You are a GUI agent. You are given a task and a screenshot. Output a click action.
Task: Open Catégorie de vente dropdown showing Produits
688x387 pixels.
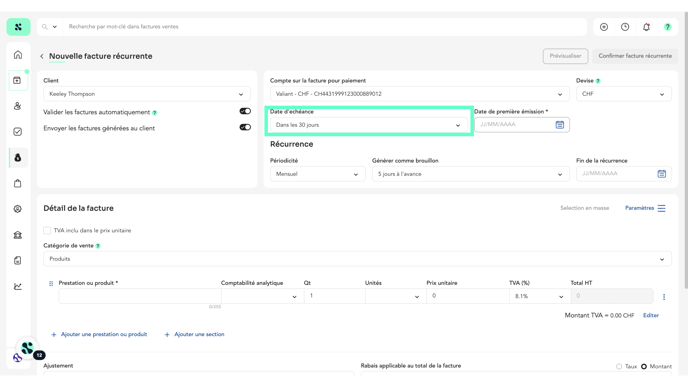[x=357, y=259]
